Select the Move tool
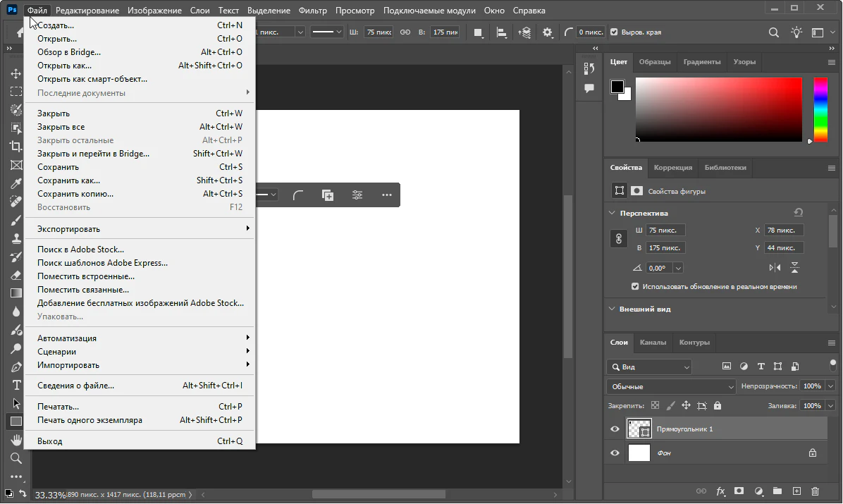Screen dimensions: 843x504 pos(16,73)
